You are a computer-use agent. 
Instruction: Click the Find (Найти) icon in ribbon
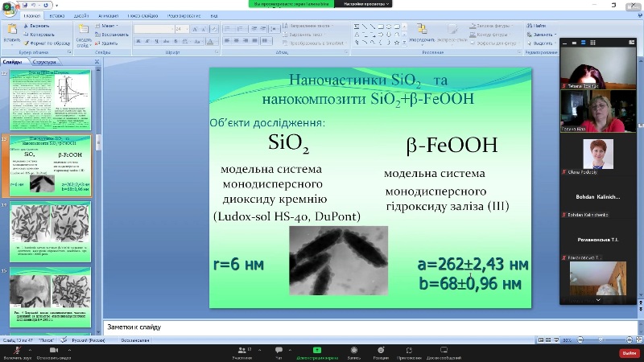coord(539,26)
